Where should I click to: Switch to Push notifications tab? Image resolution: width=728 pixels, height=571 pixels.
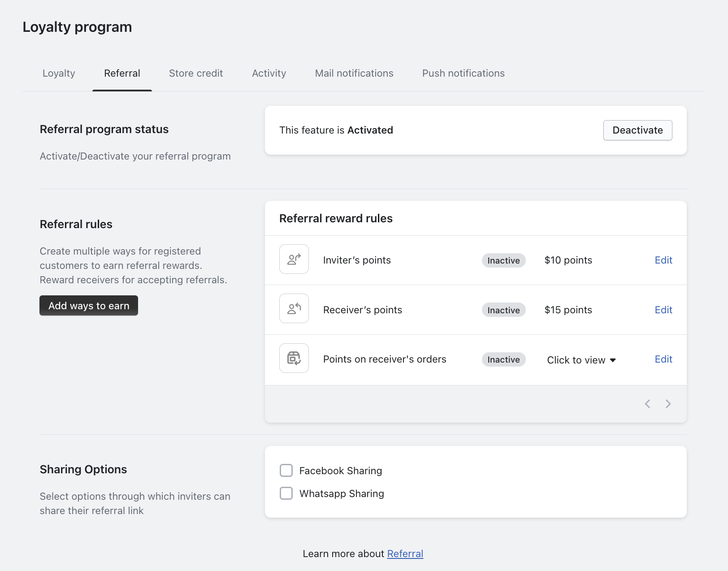(463, 73)
